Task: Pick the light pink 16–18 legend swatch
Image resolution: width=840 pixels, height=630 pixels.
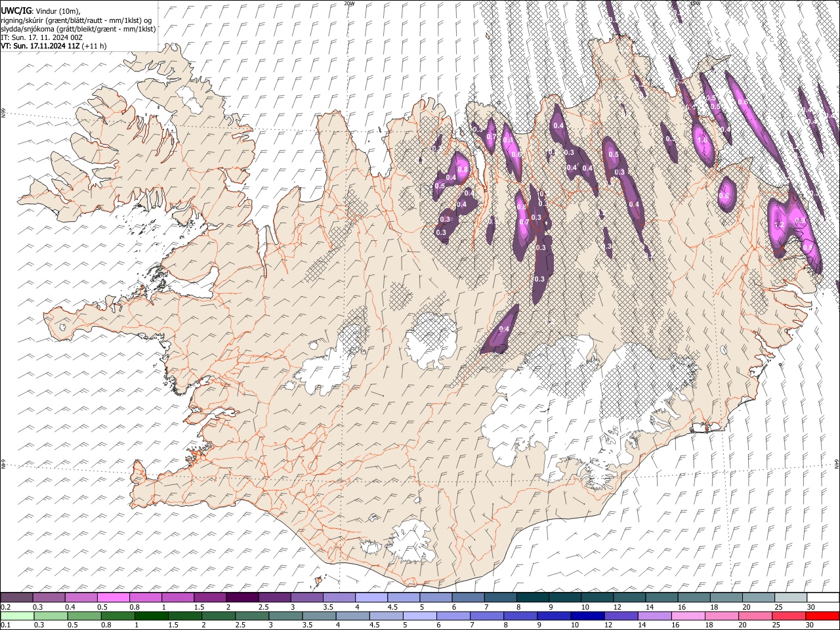Action: point(688,616)
